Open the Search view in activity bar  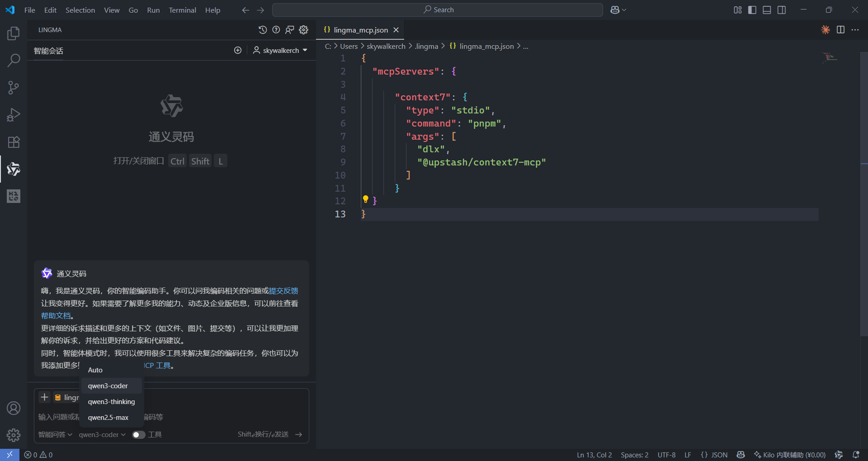coord(14,60)
